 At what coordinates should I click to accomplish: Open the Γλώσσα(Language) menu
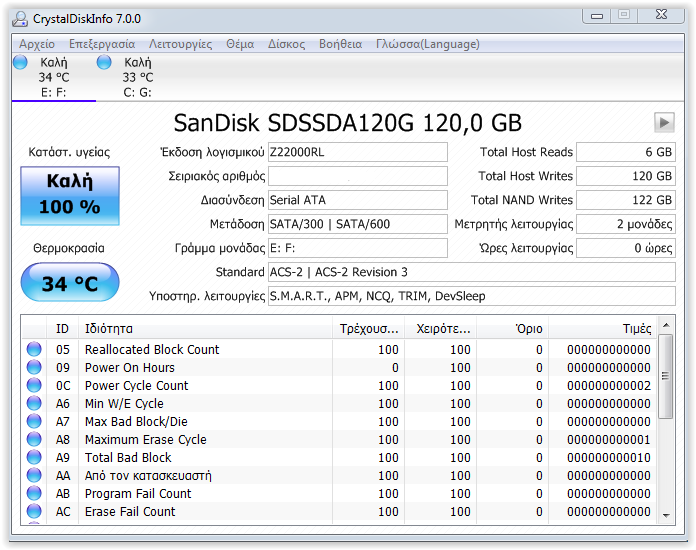click(x=427, y=44)
